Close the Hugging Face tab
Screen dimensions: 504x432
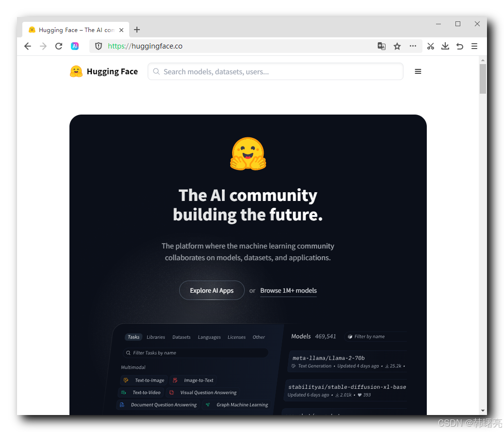coord(121,30)
